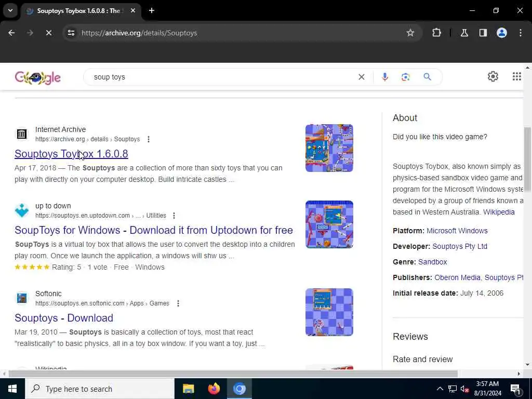This screenshot has height=399, width=532.
Task: Open Chrome Labs flask icon
Action: tap(464, 33)
